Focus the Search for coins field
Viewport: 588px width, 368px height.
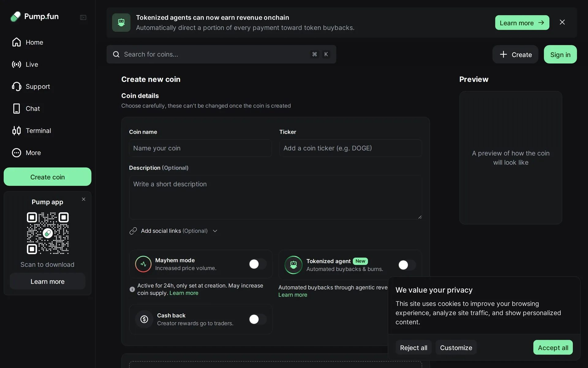click(x=221, y=54)
